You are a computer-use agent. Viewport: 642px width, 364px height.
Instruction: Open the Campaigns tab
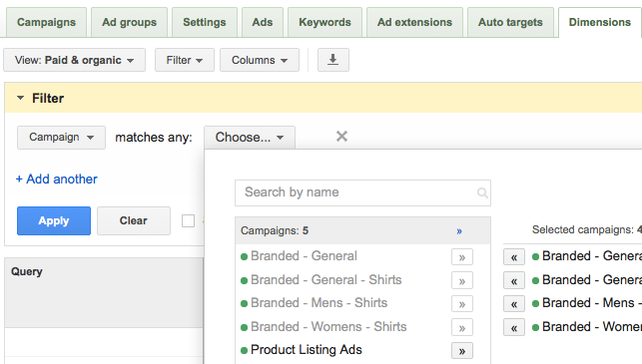click(46, 22)
